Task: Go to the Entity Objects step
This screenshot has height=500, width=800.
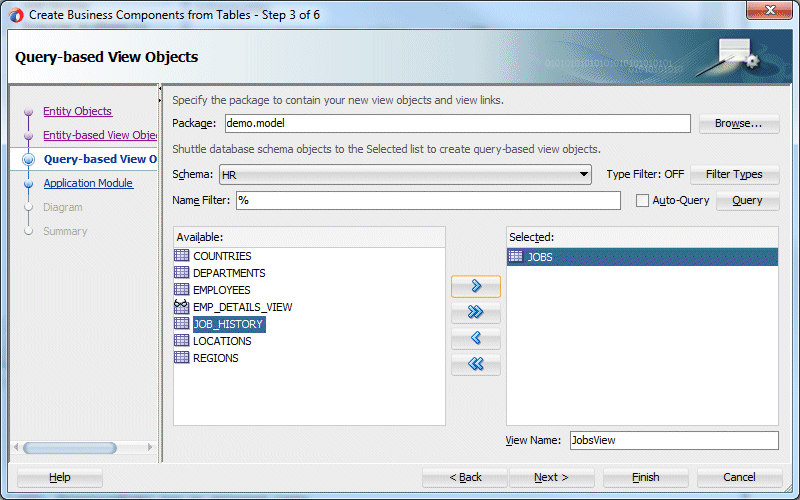Action: pyautogui.click(x=78, y=111)
